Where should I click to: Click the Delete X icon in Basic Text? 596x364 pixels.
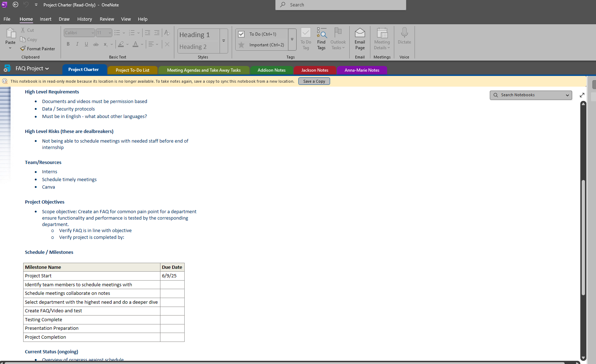(x=167, y=44)
